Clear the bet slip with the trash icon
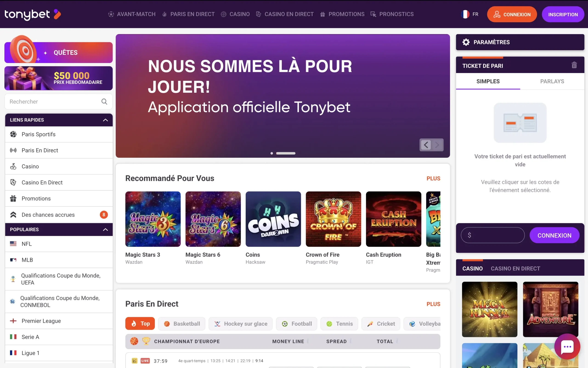Image resolution: width=588 pixels, height=368 pixels. pos(574,65)
